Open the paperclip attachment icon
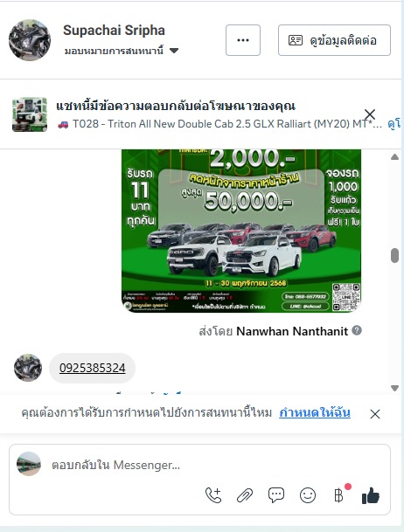 click(245, 495)
